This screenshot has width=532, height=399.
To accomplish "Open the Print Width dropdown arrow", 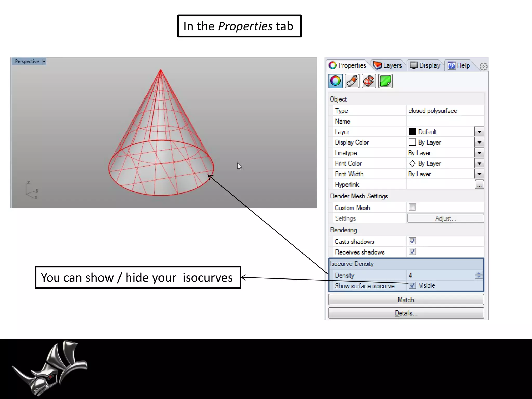I will tap(479, 174).
